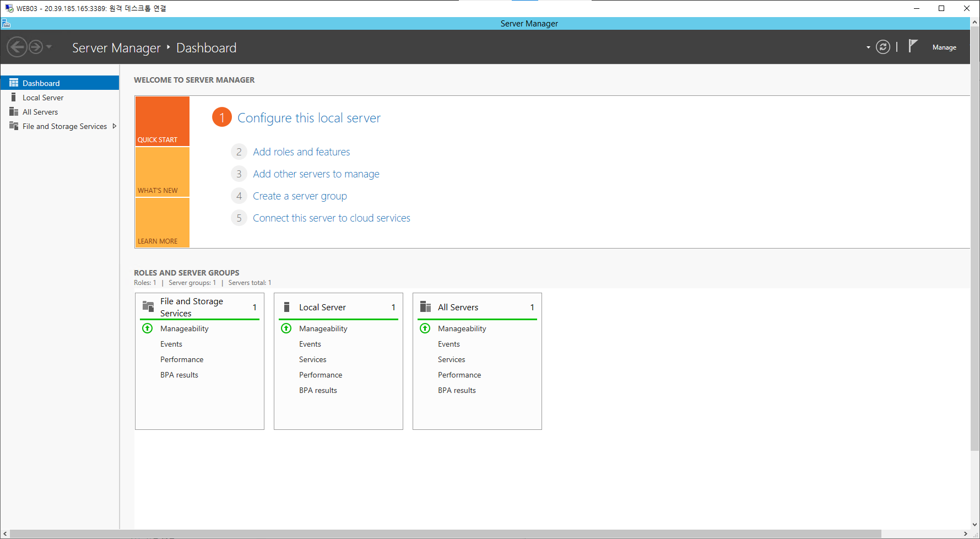Image resolution: width=980 pixels, height=539 pixels.
Task: Click Local Server tile icon
Action: click(286, 307)
